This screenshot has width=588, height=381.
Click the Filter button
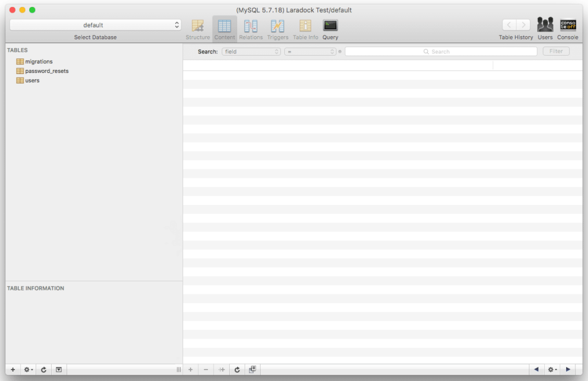tap(556, 51)
